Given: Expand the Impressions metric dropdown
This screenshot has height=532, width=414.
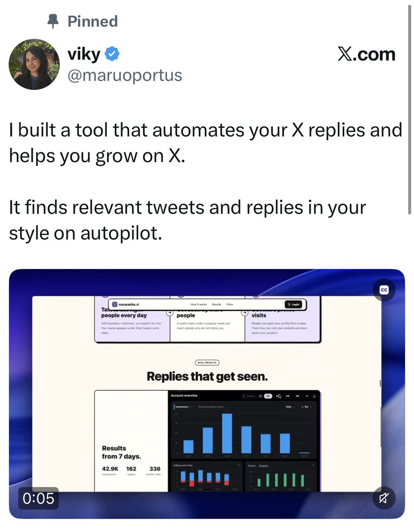Looking at the screenshot, I should (x=184, y=407).
